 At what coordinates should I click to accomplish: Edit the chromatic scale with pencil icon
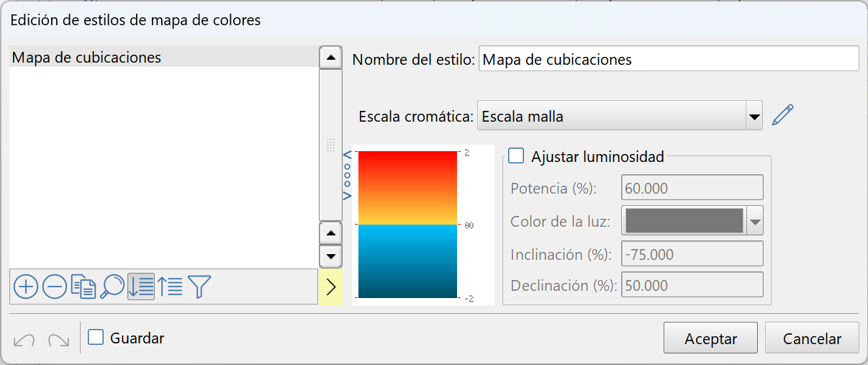point(782,115)
